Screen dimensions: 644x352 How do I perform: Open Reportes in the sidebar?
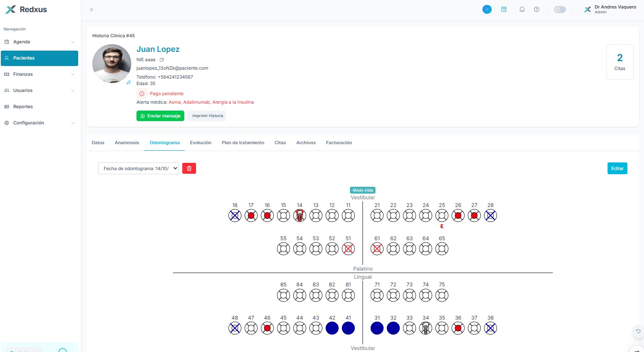(39, 107)
